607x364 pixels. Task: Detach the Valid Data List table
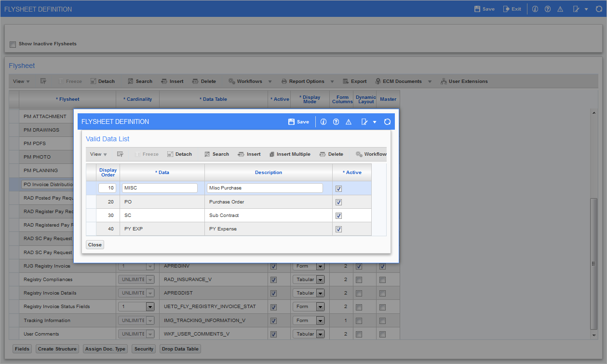point(179,154)
